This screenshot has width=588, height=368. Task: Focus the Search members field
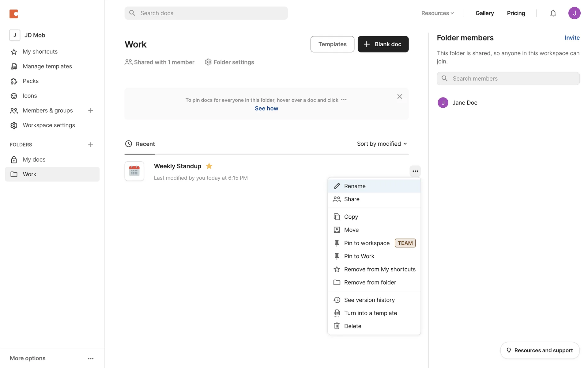(508, 79)
